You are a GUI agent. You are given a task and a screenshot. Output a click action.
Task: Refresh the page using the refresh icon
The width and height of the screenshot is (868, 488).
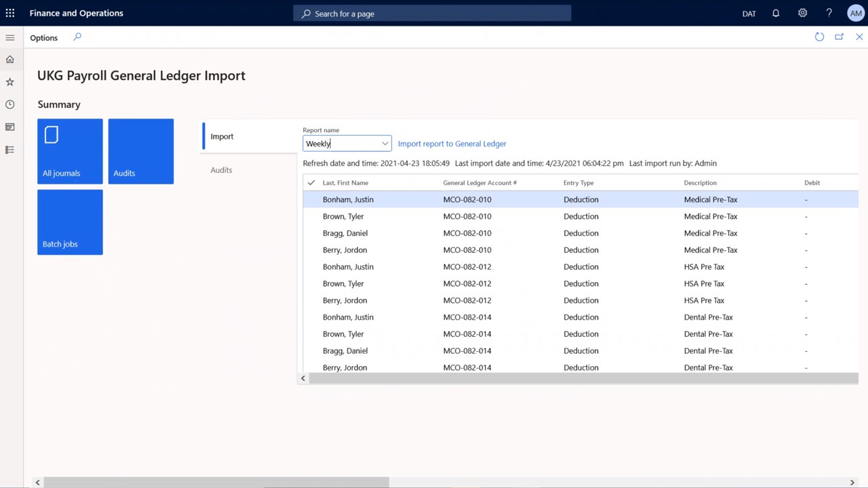coord(819,37)
